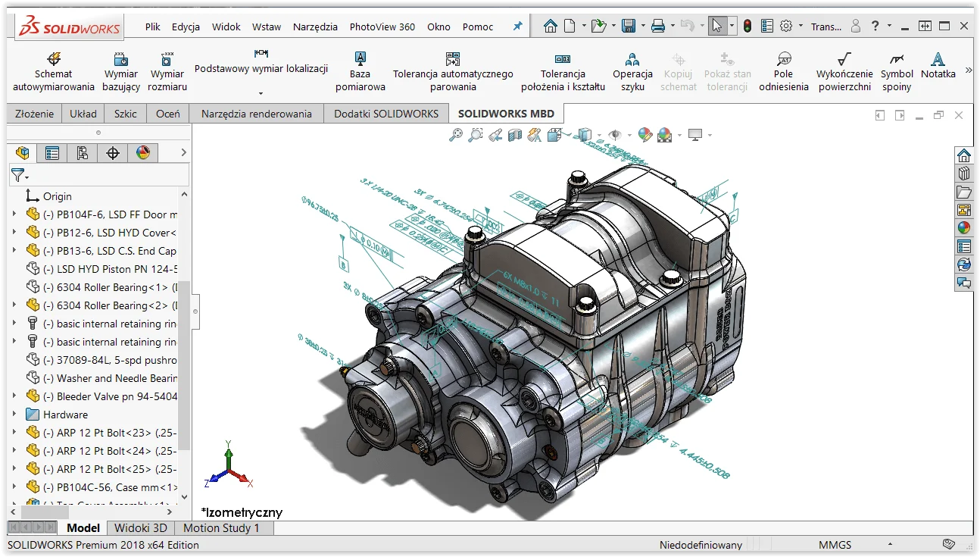Insert Symbol spoiny weld symbol
The width and height of the screenshot is (980, 557).
pyautogui.click(x=897, y=71)
